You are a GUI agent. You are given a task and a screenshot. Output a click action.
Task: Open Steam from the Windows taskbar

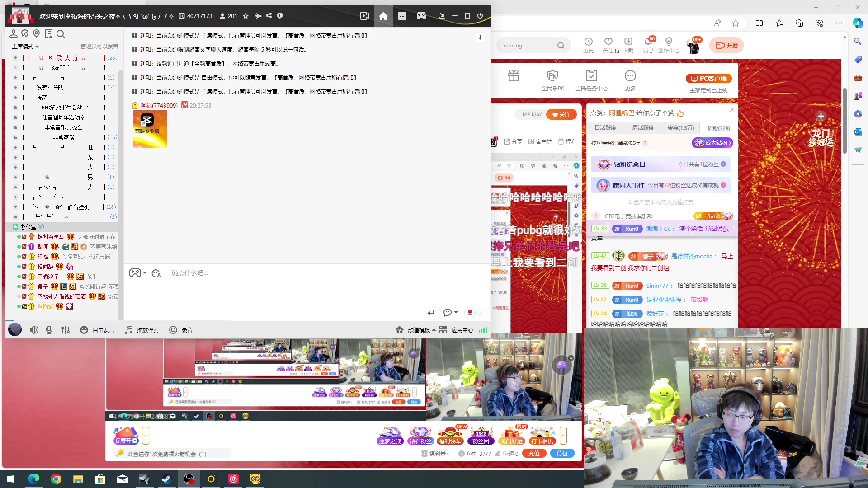pos(166,479)
